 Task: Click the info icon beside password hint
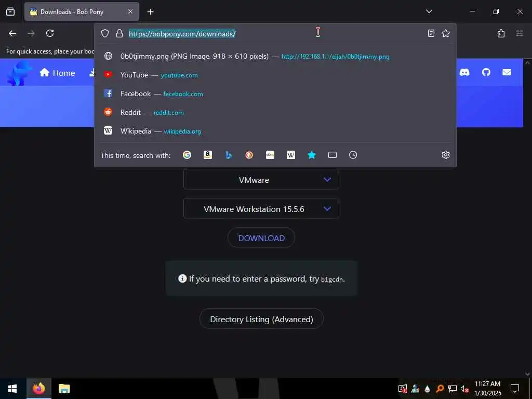click(182, 278)
